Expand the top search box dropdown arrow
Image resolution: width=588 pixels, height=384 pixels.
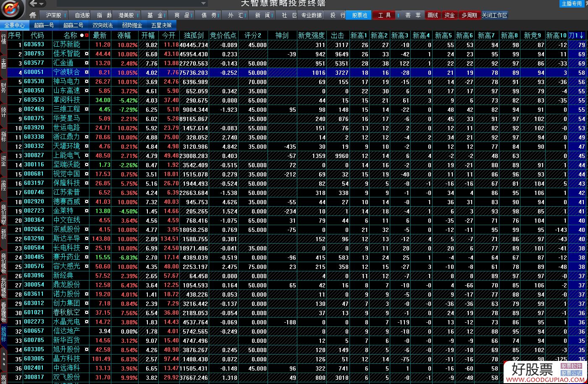pos(204,4)
